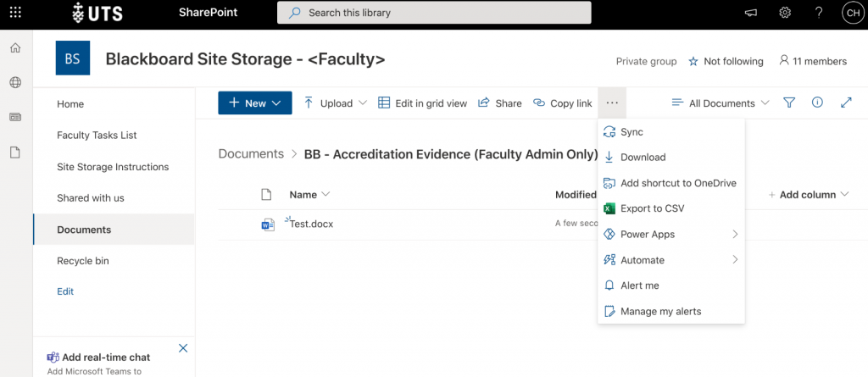The width and height of the screenshot is (868, 377).
Task: Open the Test.docx file
Action: click(x=312, y=225)
